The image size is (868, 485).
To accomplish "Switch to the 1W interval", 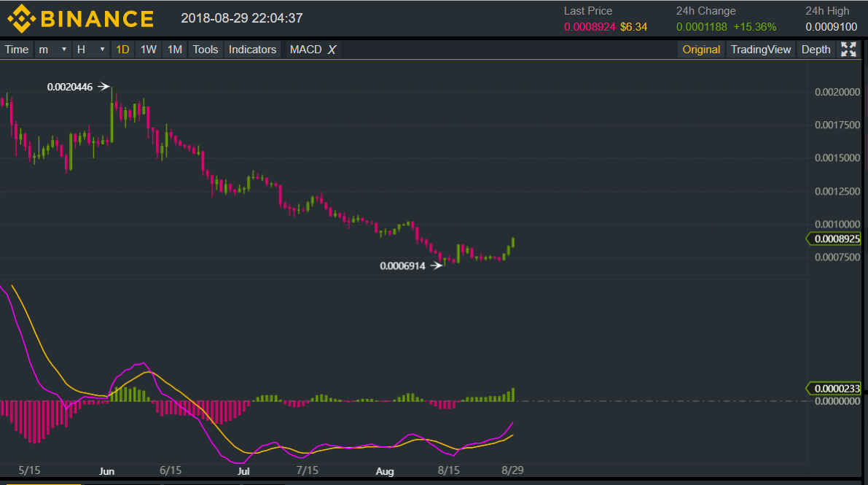I will coord(149,50).
